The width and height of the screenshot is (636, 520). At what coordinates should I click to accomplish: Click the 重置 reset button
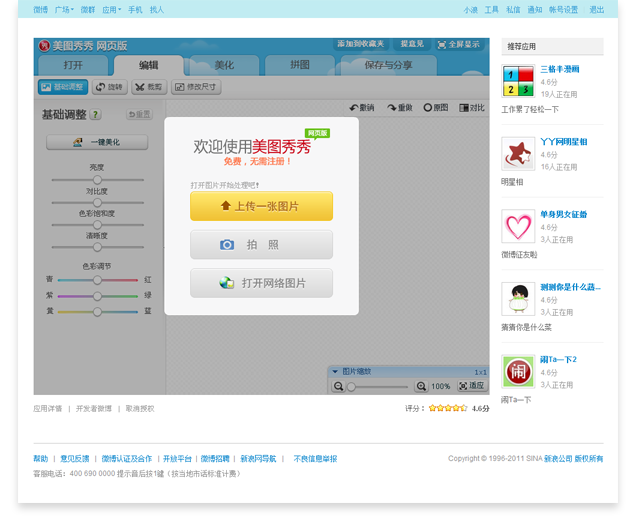[x=140, y=114]
